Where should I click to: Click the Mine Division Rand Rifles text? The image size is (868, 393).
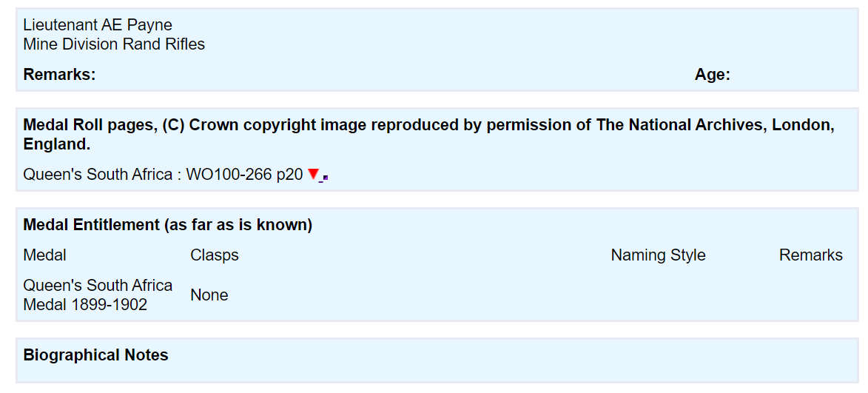114,44
